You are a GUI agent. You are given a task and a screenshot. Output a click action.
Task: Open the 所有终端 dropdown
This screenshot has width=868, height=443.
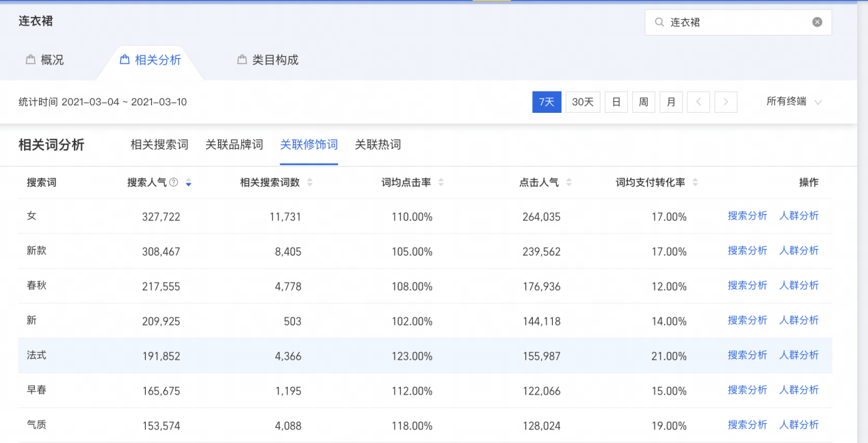[x=794, y=102]
